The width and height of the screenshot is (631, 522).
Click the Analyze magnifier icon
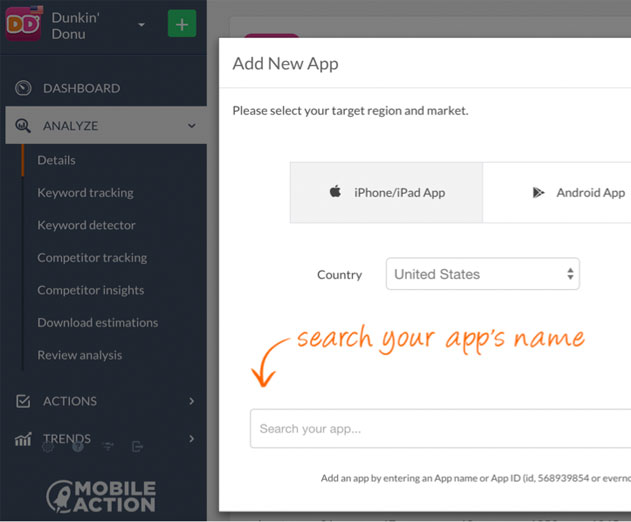pos(23,126)
